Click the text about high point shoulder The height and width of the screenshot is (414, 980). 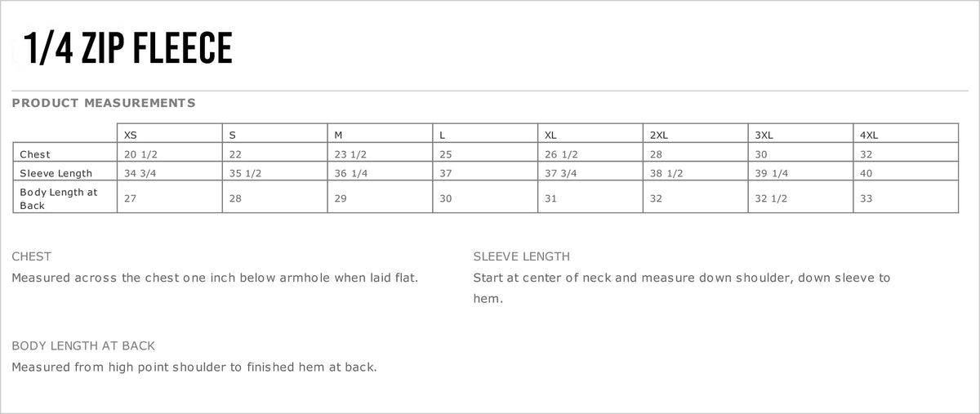click(194, 367)
